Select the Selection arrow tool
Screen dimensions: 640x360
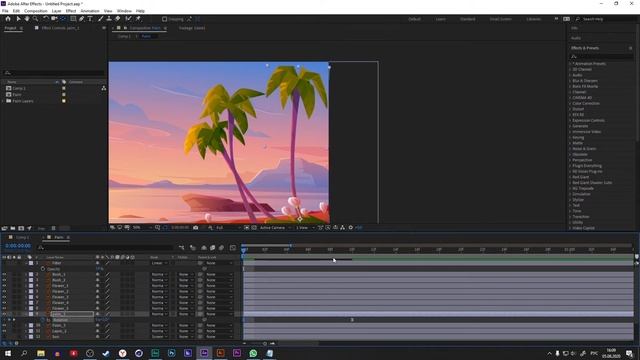coord(18,19)
